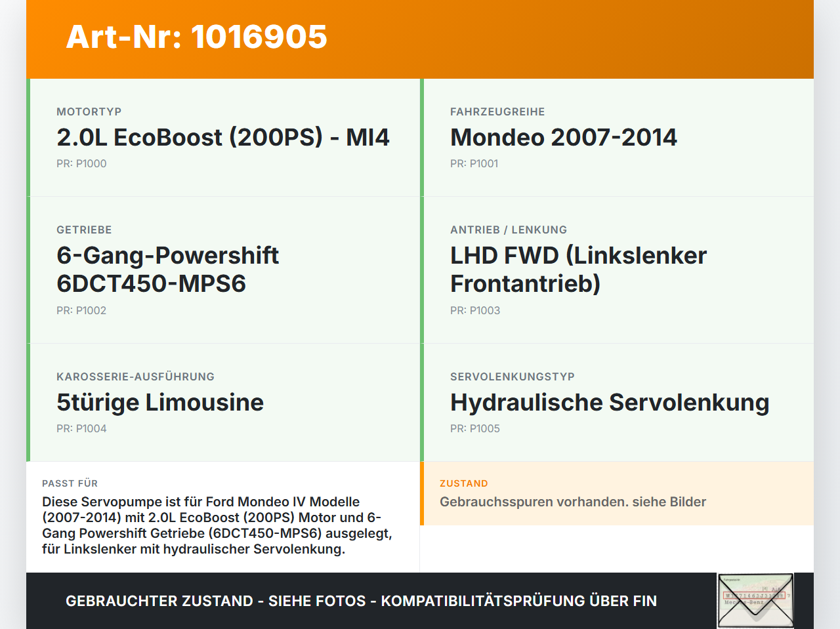Screen dimensions: 840x629
Task: Open the Motortyp 2.0L EcoBoost card
Action: click(x=223, y=138)
